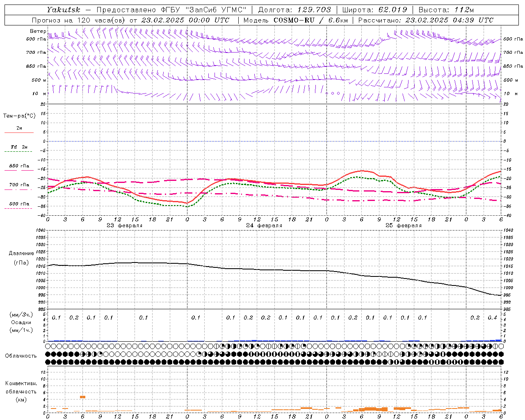Click the '(км)' unit under convective label
Image resolution: width=525 pixels, height=420 pixels.
[21, 399]
